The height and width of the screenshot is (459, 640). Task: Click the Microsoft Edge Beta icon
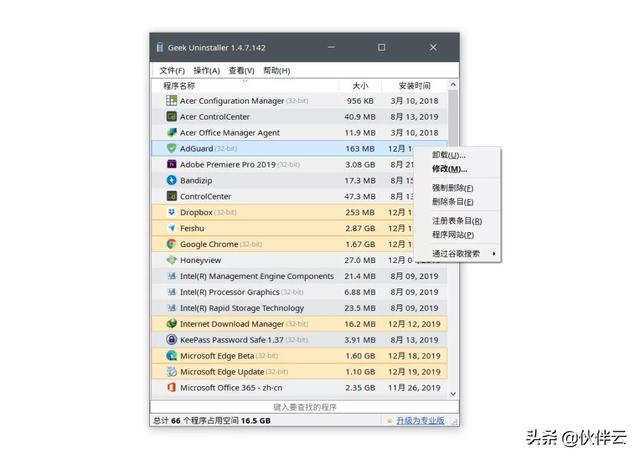pyautogui.click(x=171, y=355)
